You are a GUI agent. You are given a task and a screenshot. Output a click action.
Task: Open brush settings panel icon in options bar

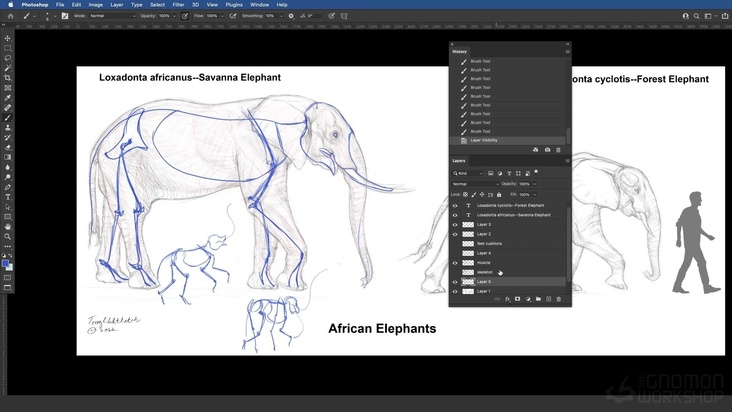(64, 16)
